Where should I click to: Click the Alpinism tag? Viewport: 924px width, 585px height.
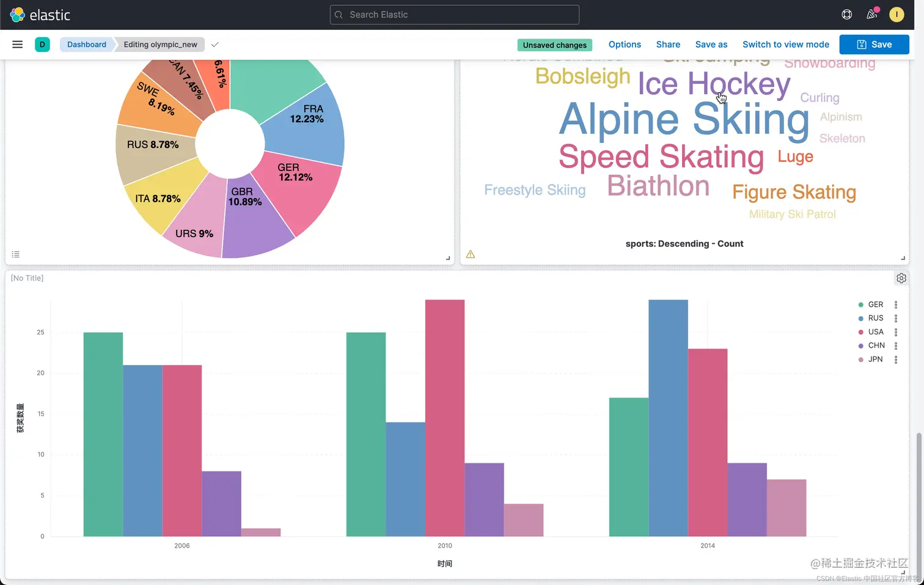click(841, 117)
